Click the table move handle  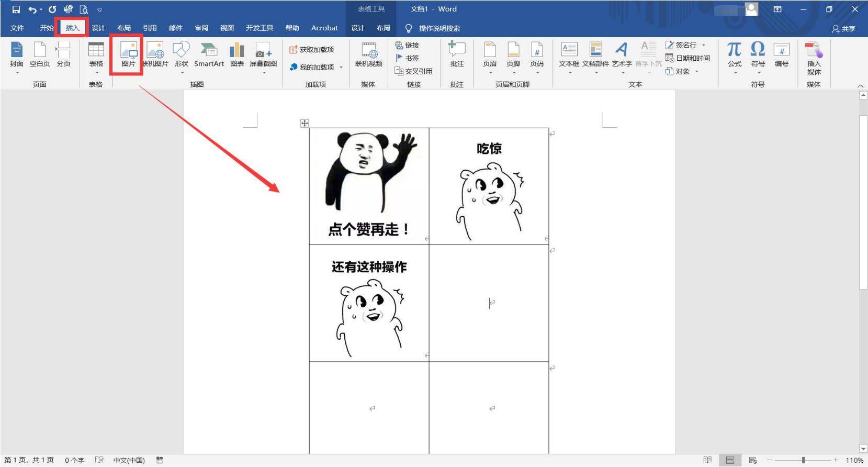tap(305, 124)
